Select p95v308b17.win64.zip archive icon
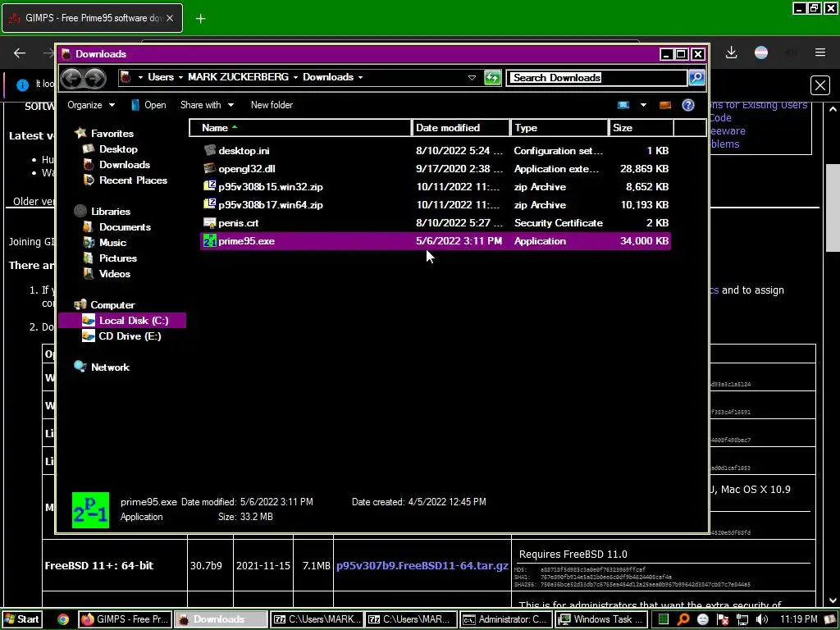Image resolution: width=840 pixels, height=630 pixels. point(209,204)
